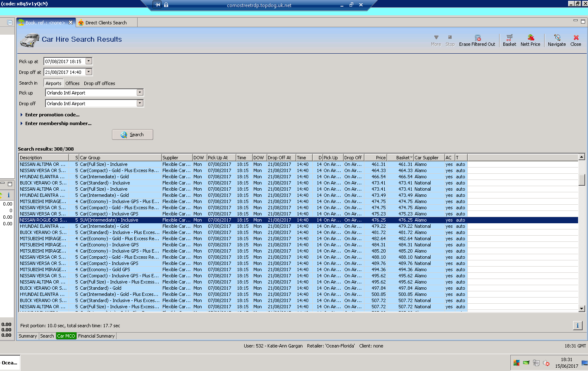The image size is (588, 371).
Task: Click the speaker icon in system tray
Action: [546, 363]
